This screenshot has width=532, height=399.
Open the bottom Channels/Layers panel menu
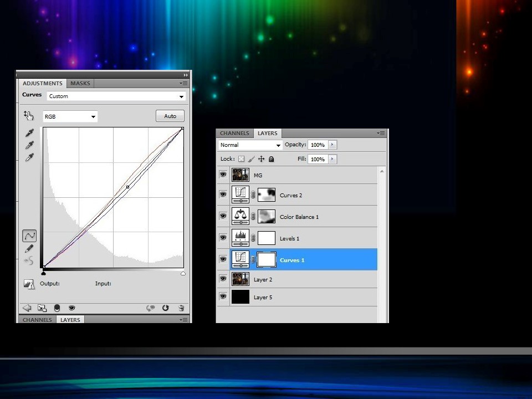pos(183,320)
